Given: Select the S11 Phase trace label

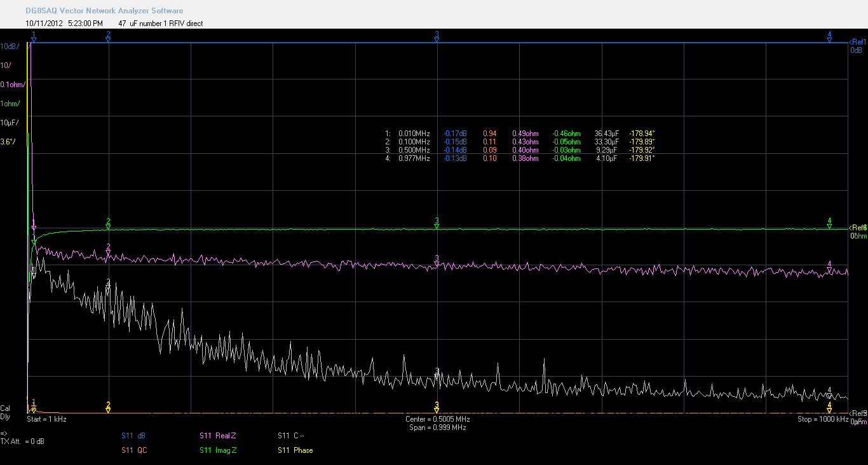Looking at the screenshot, I should coord(295,450).
